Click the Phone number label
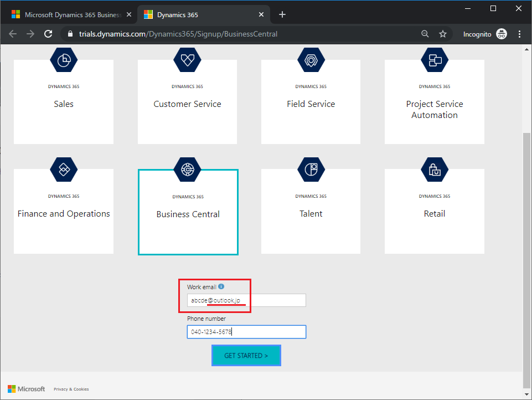 (206, 319)
